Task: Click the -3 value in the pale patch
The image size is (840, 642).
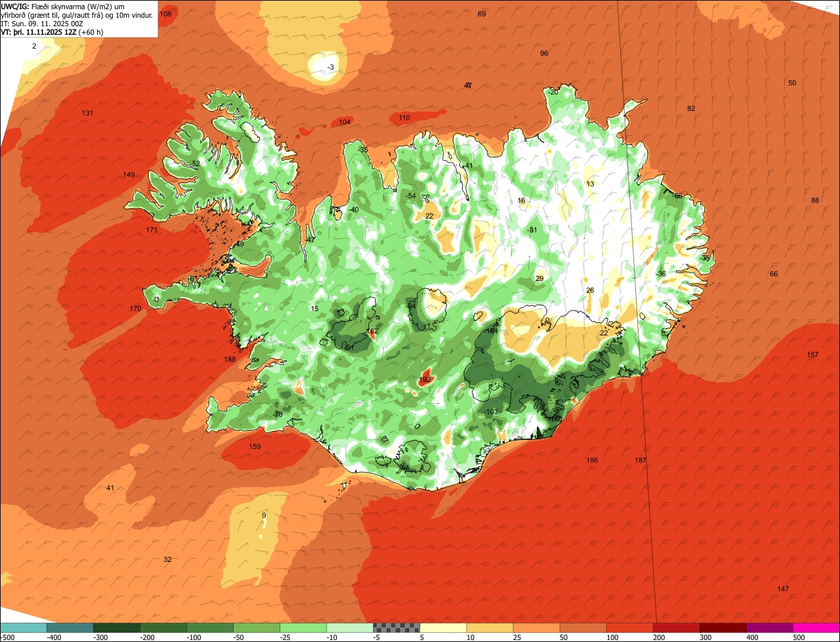Action: [331, 67]
